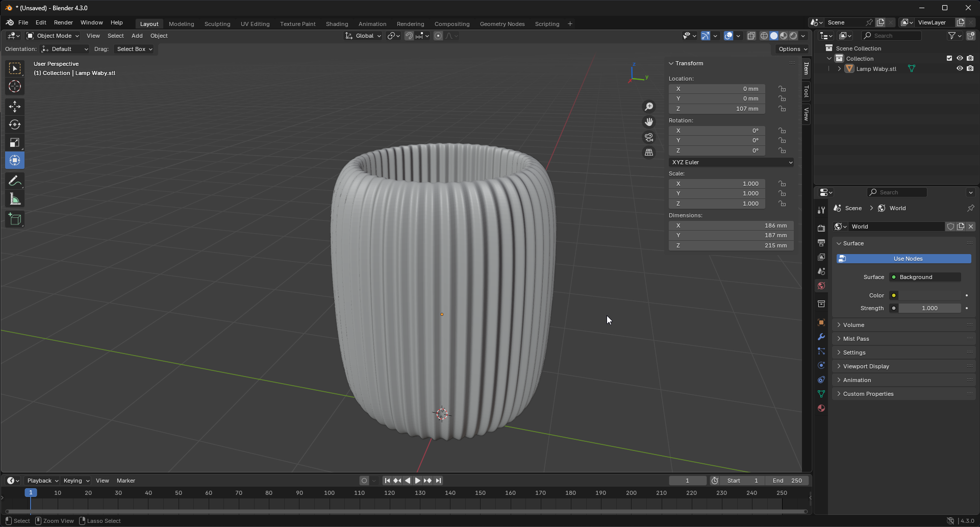
Task: Open the Drag Select Box dropdown
Action: click(x=134, y=49)
